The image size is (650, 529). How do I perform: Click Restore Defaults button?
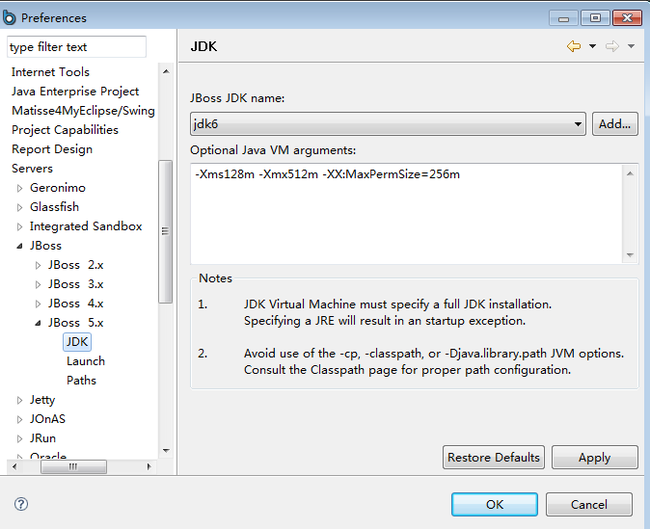tap(493, 457)
